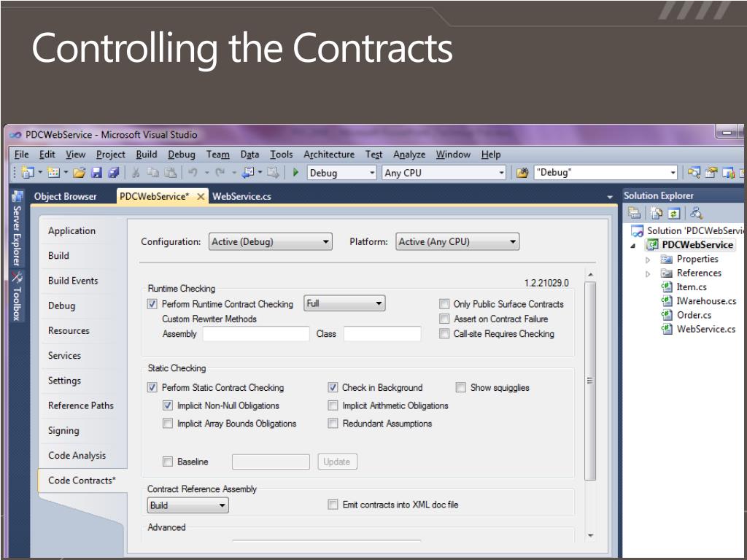Open the "Debug" find combo box
747x560 pixels.
(x=605, y=172)
